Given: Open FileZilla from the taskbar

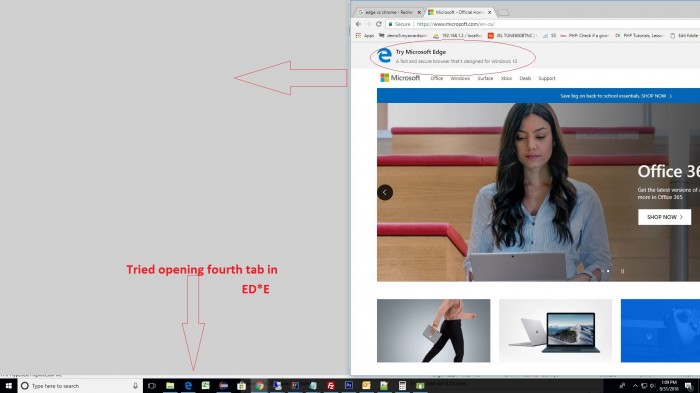Looking at the screenshot, I should tap(331, 386).
